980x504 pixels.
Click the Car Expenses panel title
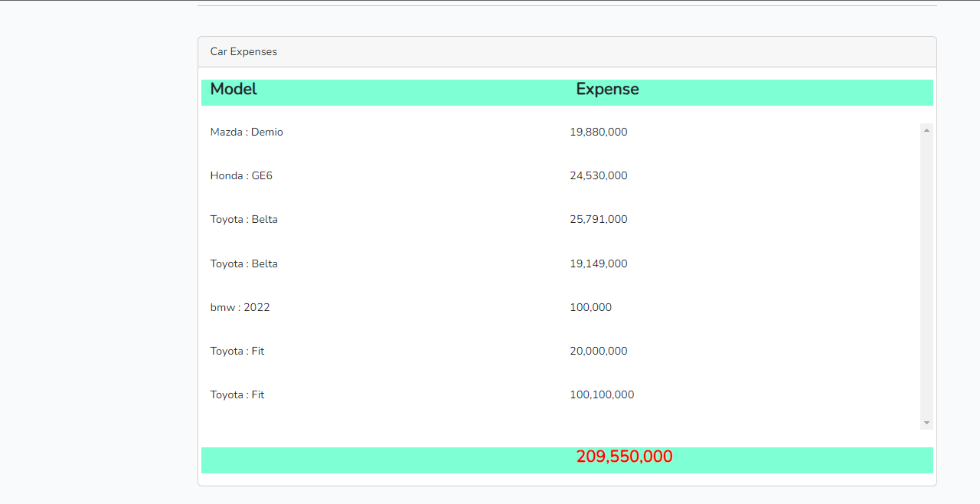pos(243,52)
